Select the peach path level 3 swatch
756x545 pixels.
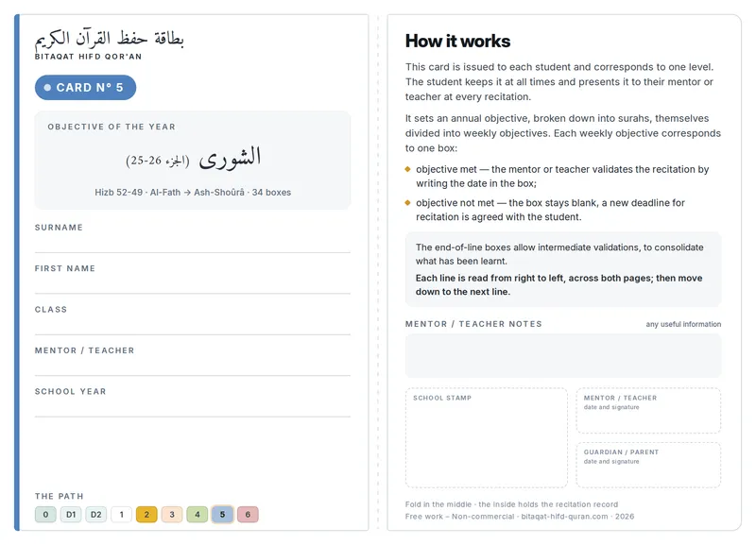[172, 514]
